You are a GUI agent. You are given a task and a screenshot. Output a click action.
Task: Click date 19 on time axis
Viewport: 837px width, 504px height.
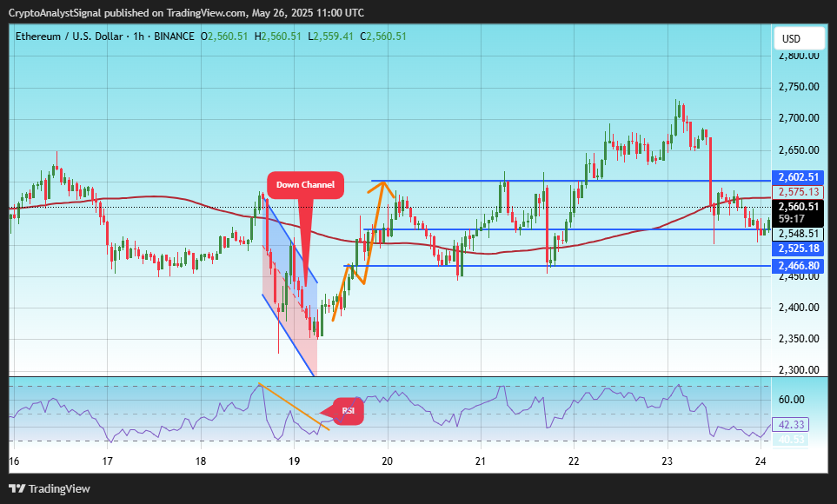coord(294,461)
